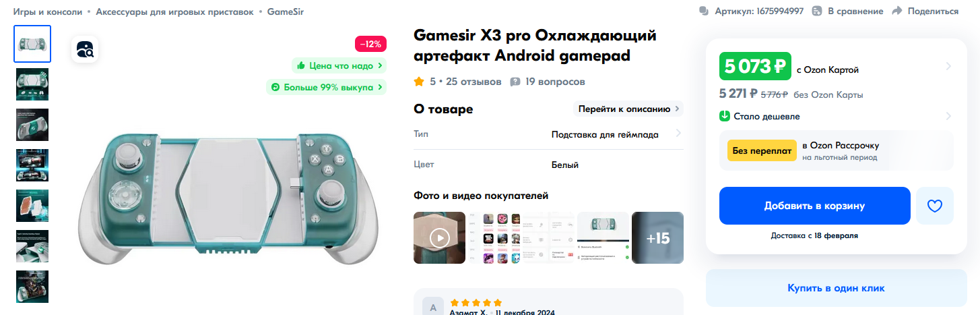Viewport: 980px width, 315px height.
Task: Go to GameSir brand breadcrumb
Action: pos(286,11)
